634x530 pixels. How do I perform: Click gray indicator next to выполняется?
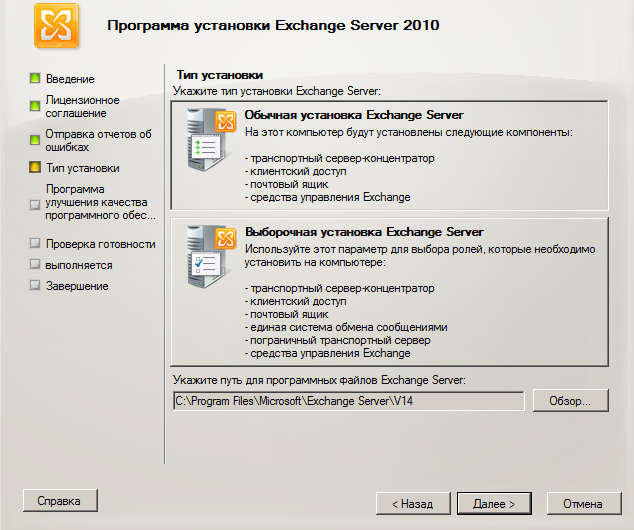tap(35, 264)
